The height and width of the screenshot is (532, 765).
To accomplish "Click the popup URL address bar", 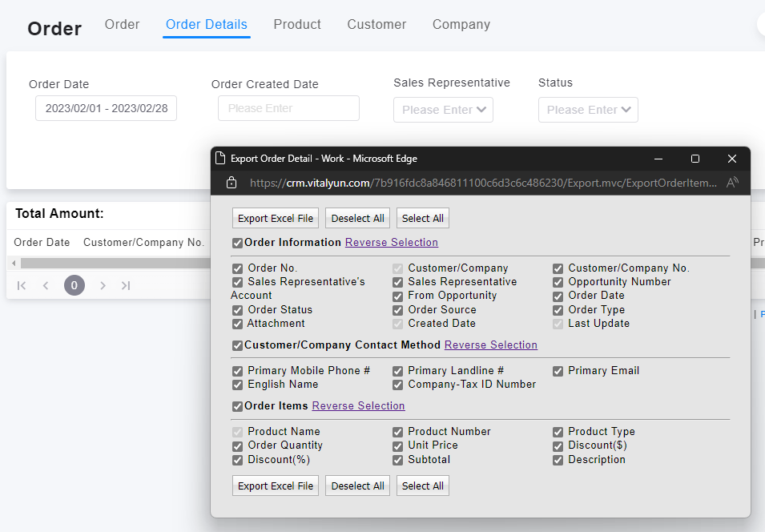I will pos(483,183).
